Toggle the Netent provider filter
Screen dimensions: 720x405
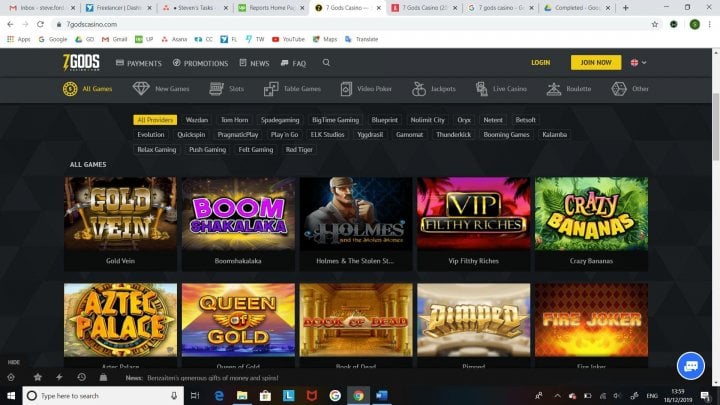(493, 120)
